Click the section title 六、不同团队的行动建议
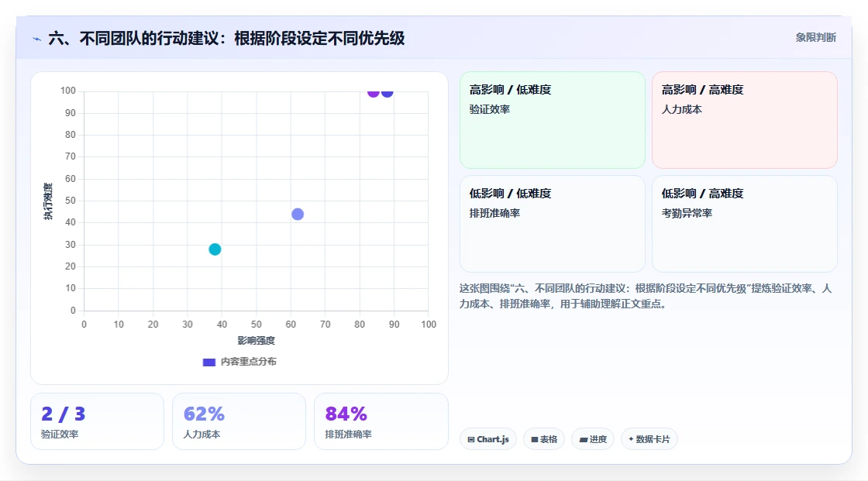Screen dimensions: 868x481 (x=226, y=38)
